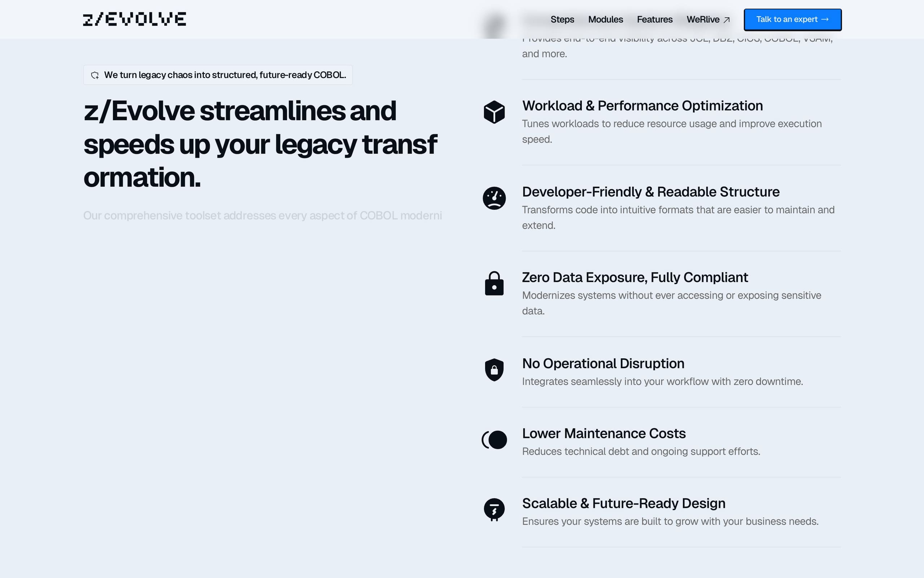Screen dimensions: 924x578
Task: Click Scalable & Future-Ready Design heading
Action: click(x=623, y=504)
